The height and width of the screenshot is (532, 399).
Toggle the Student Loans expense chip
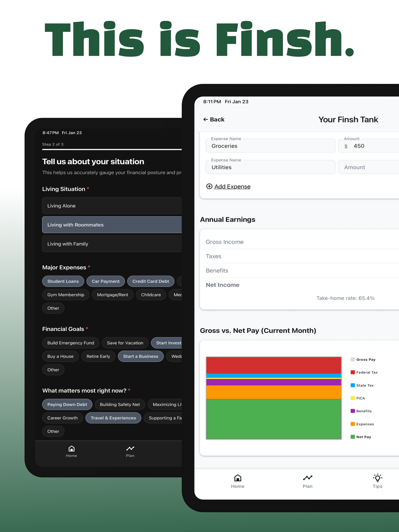(63, 281)
